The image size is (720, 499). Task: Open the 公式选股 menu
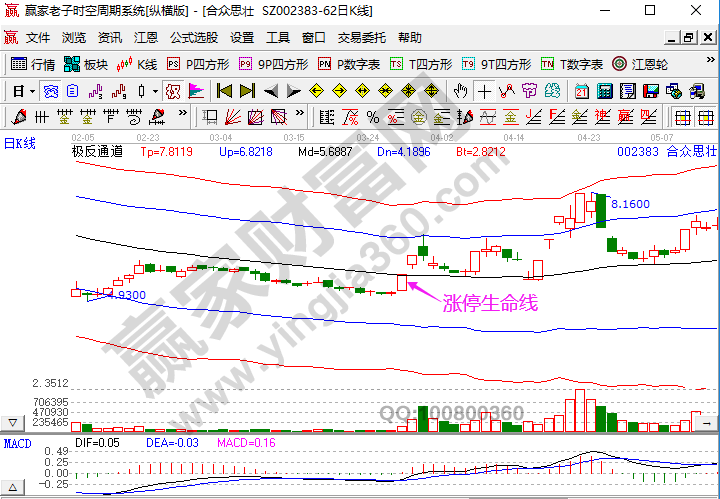click(x=193, y=38)
